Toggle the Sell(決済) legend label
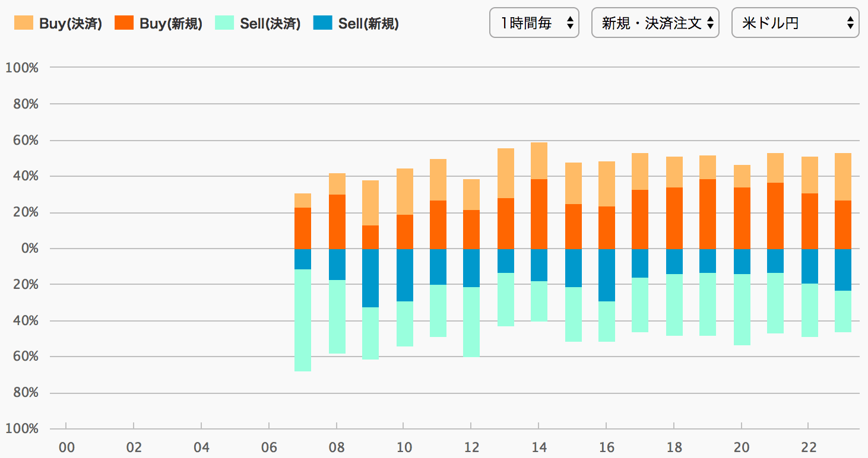 [x=270, y=24]
